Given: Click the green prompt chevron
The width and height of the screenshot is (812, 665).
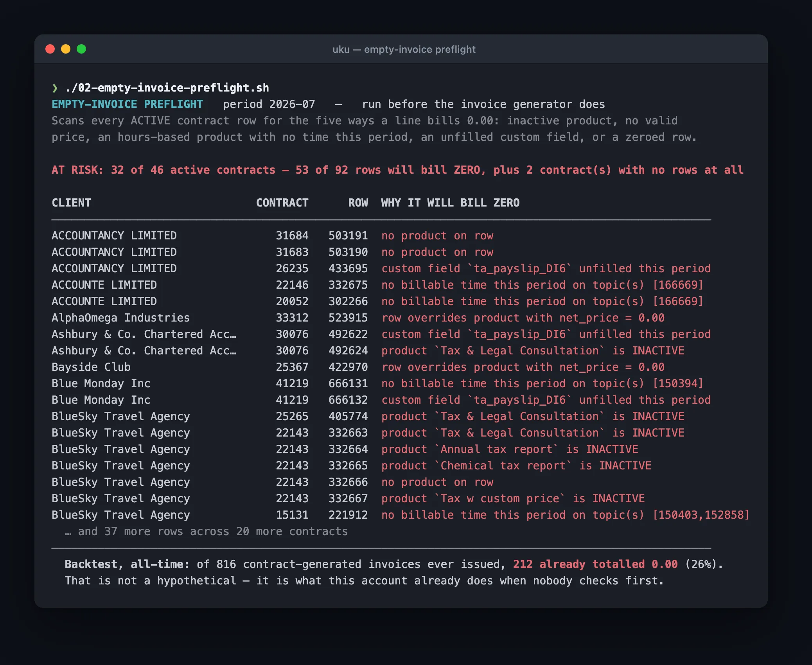Looking at the screenshot, I should pyautogui.click(x=55, y=88).
